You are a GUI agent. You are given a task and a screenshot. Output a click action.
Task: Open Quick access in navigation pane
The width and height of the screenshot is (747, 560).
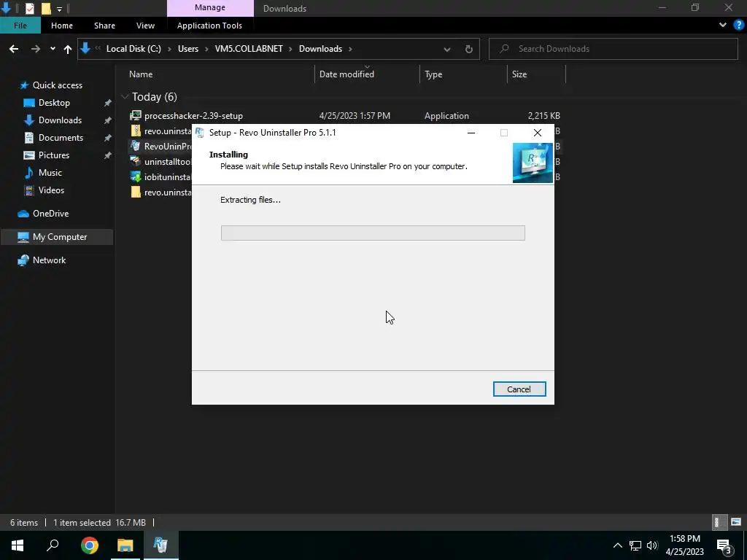(57, 85)
